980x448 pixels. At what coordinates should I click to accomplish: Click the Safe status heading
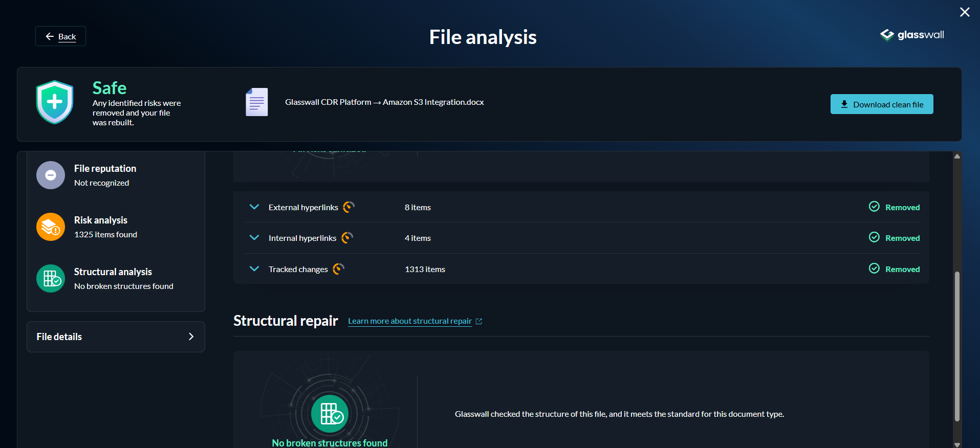110,88
